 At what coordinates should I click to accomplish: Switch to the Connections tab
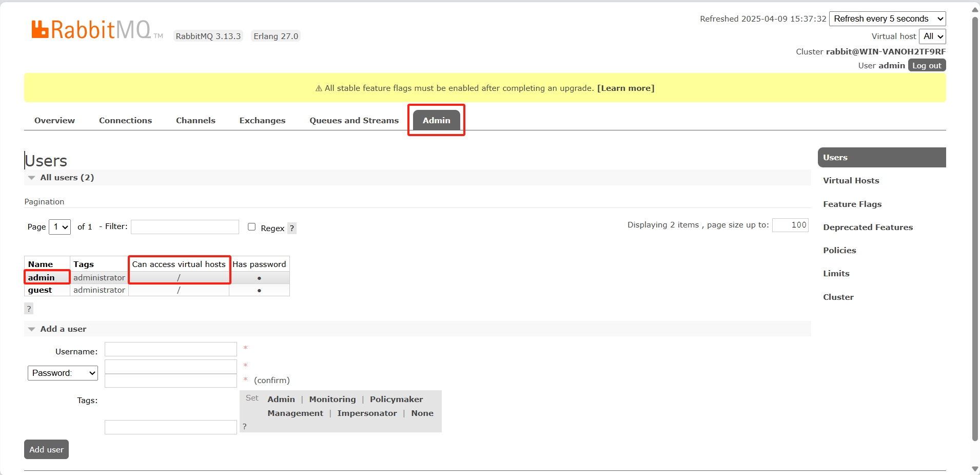point(125,121)
